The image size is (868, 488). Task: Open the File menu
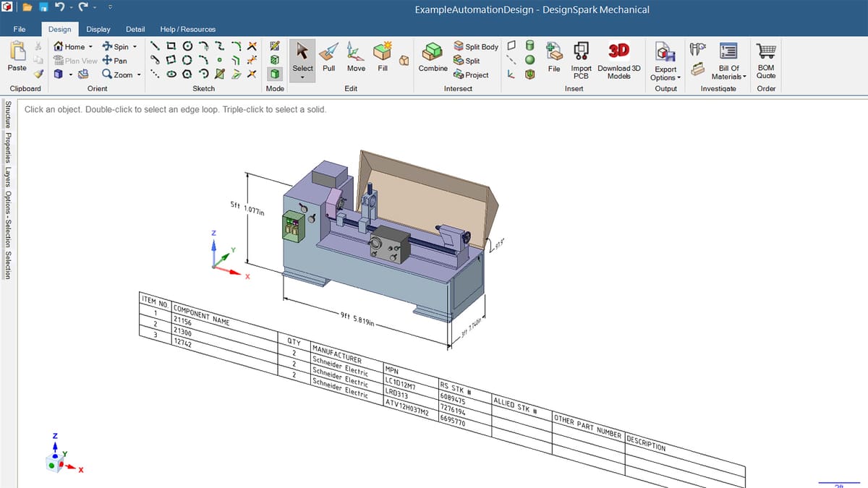(x=20, y=29)
